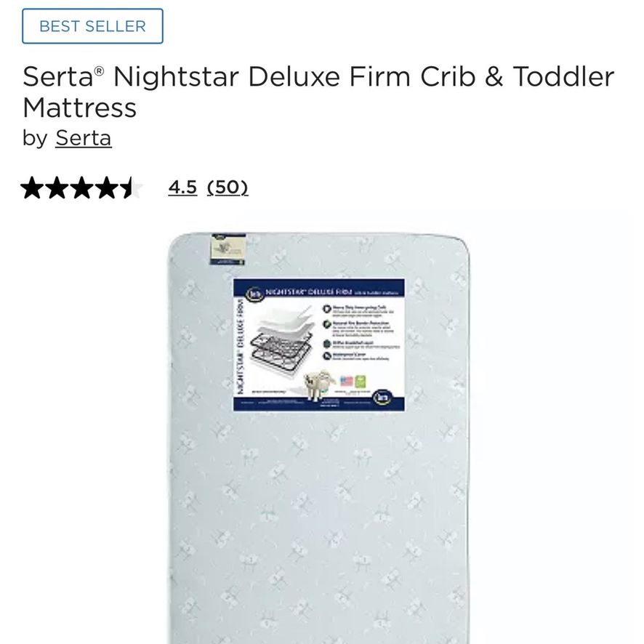This screenshot has height=644, width=644.
Task: Click the round Serta seal at label bottom
Action: (382, 398)
